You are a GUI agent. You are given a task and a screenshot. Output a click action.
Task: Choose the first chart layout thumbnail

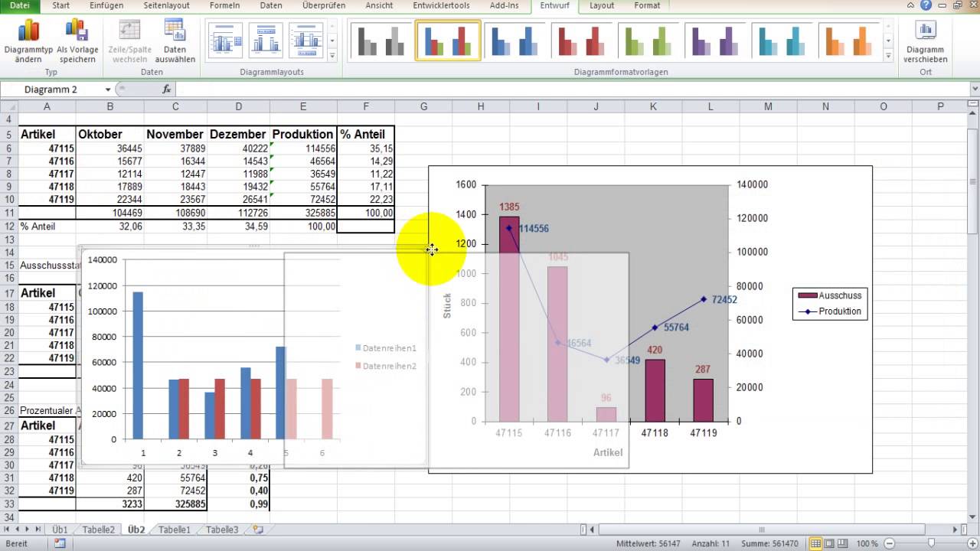pyautogui.click(x=225, y=41)
